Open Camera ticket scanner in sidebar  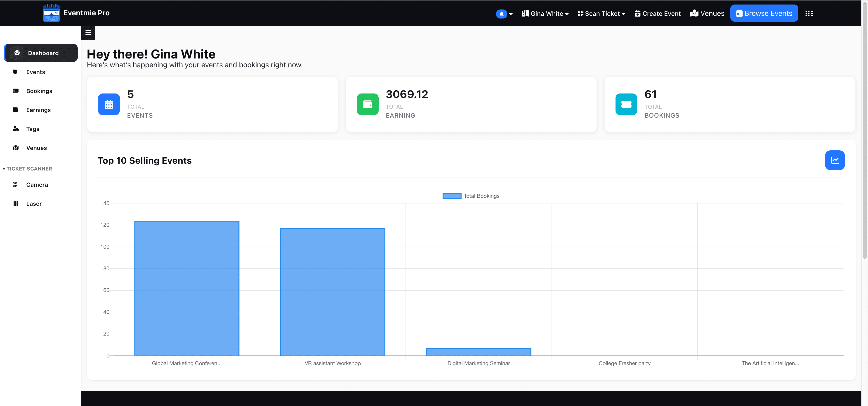pos(37,184)
